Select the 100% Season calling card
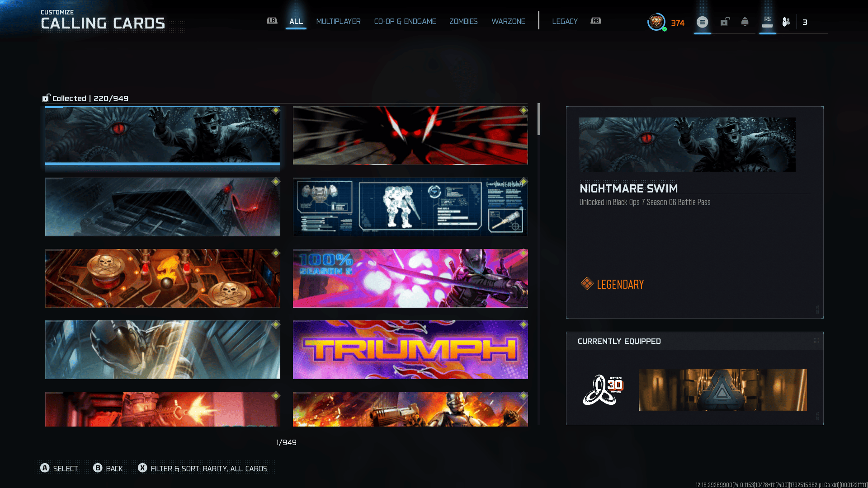 tap(410, 278)
